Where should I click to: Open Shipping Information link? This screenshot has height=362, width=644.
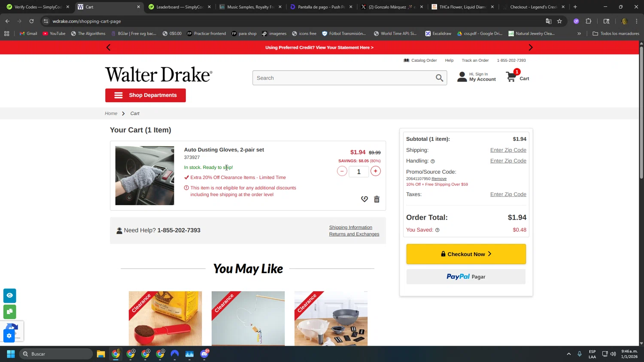coord(350,227)
